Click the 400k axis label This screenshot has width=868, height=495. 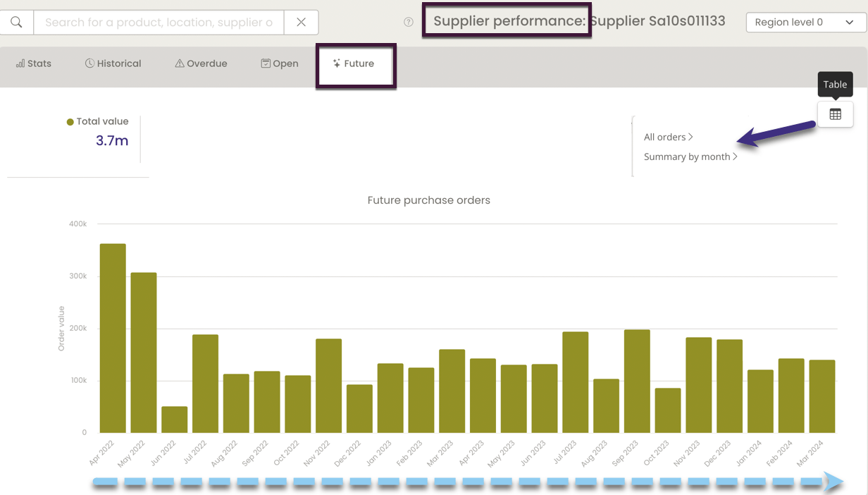[77, 224]
